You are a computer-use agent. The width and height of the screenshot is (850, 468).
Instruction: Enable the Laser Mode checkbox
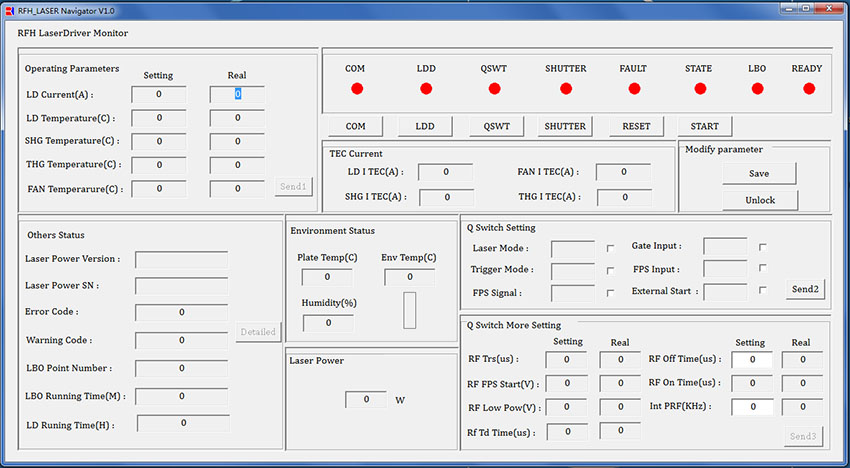(x=610, y=248)
